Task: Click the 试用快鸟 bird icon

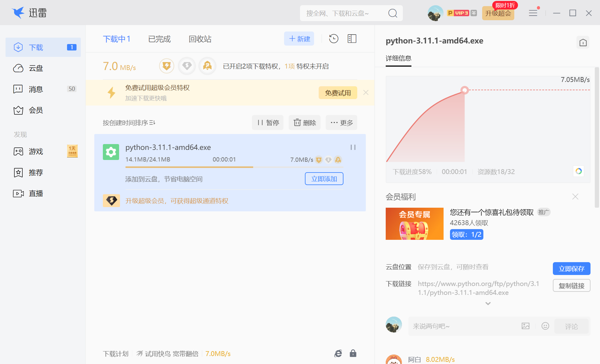Action: pyautogui.click(x=139, y=354)
